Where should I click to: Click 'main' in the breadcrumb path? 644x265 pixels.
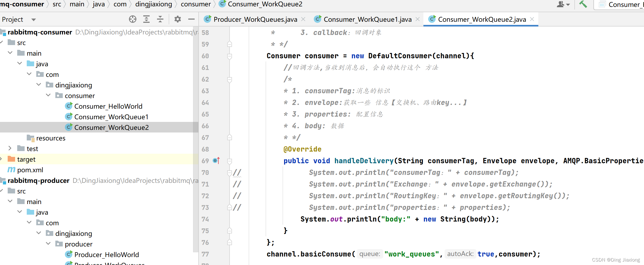click(77, 4)
